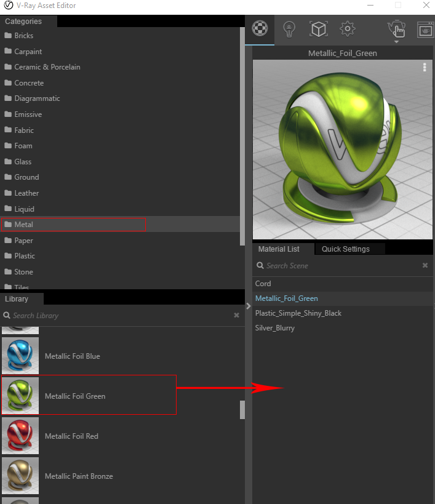Select the Categories panel tab

tap(28, 21)
